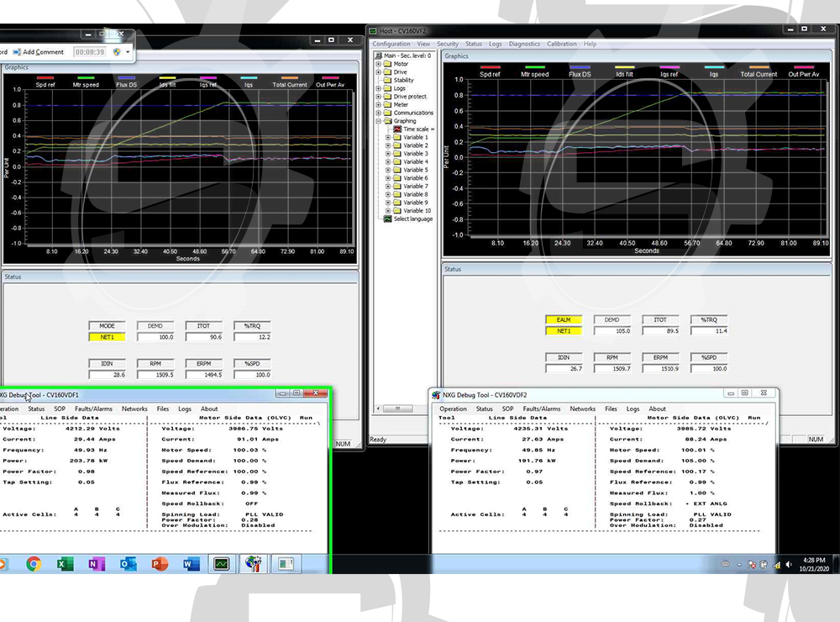Launch Excel from the taskbar
Screen dimensions: 840x622
(x=65, y=564)
